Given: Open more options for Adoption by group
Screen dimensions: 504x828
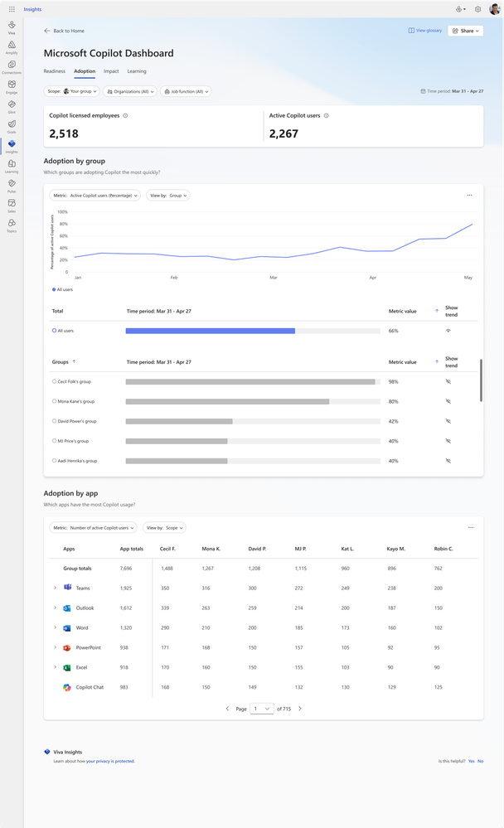Looking at the screenshot, I should click(469, 196).
